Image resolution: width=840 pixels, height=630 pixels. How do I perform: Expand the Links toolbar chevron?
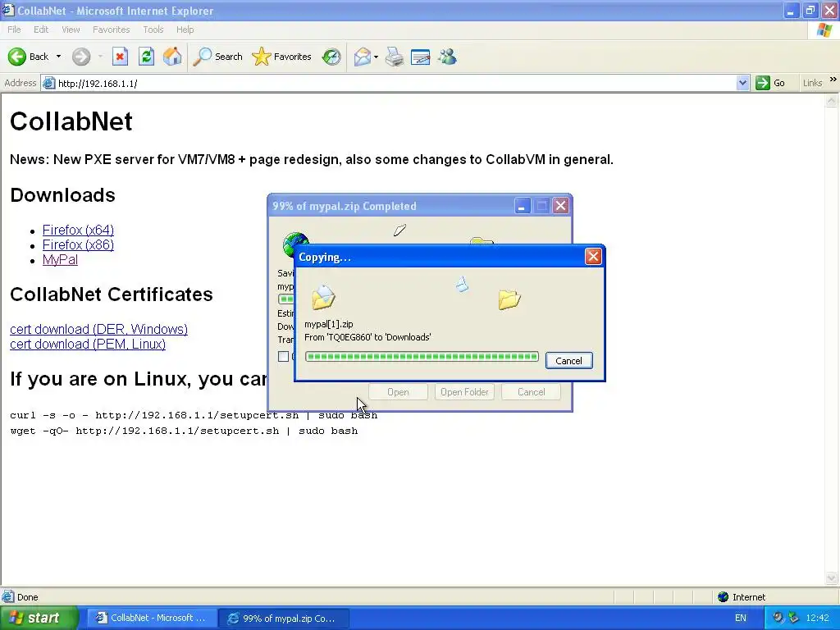click(833, 80)
